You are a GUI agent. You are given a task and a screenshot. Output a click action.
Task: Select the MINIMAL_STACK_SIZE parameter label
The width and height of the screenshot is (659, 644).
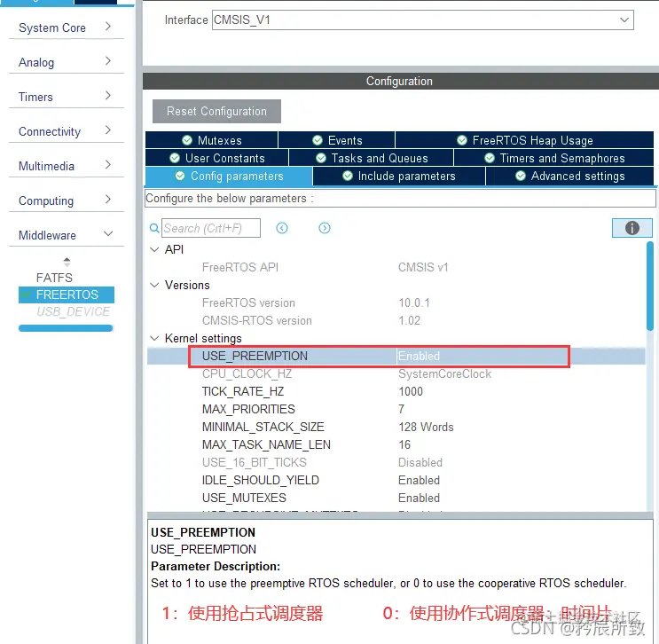click(263, 427)
